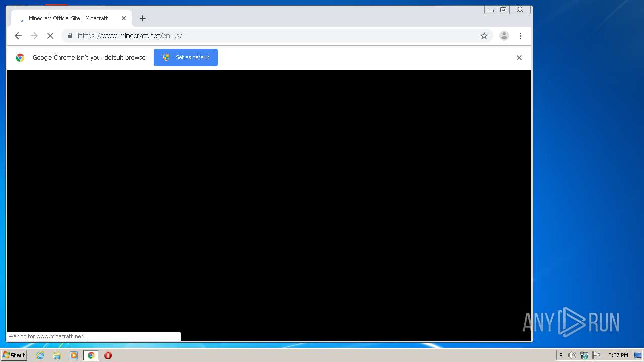Click the Chrome logo in the infobar
Viewport: 644px width, 362px height.
click(x=20, y=58)
